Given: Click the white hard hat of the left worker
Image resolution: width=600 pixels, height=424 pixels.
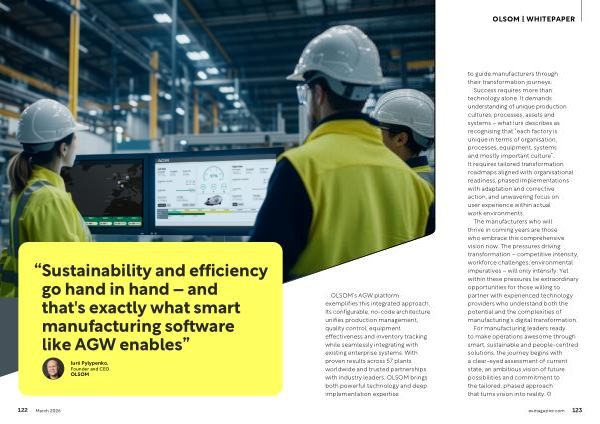Looking at the screenshot, I should [47, 120].
